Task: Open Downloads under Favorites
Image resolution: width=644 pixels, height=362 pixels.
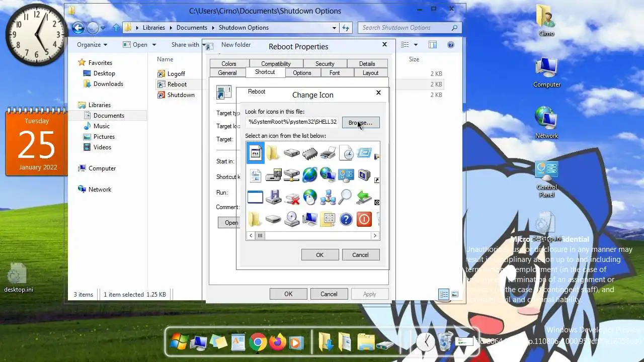Action: click(x=108, y=84)
